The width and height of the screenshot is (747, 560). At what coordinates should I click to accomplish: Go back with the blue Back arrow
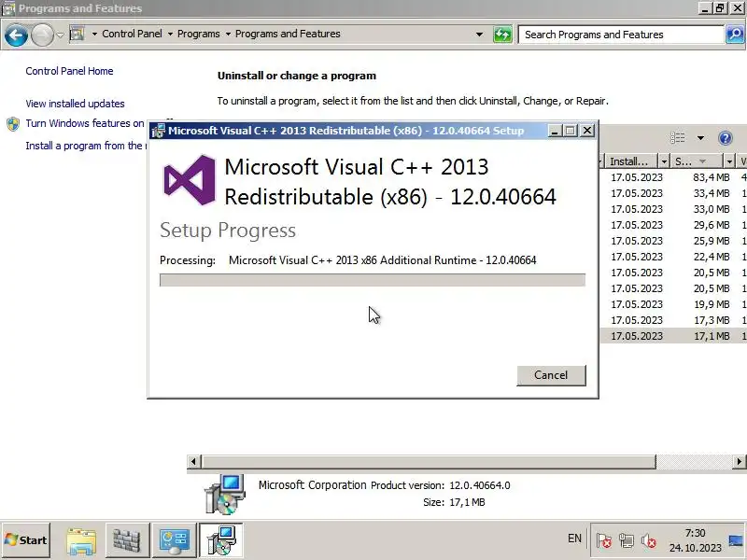(x=16, y=35)
